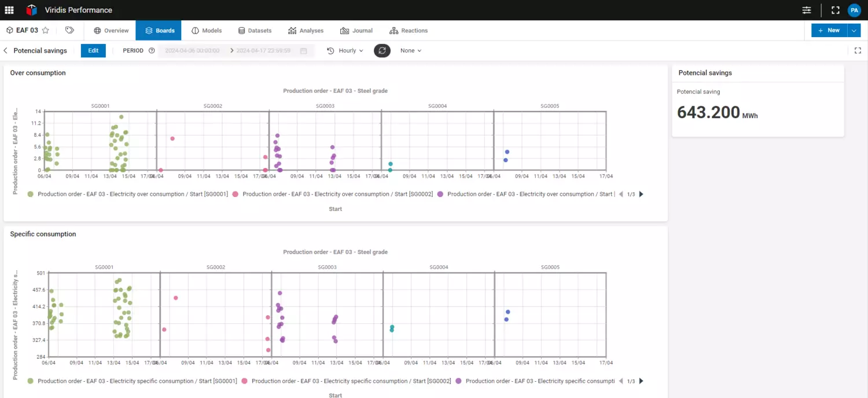Refresh the board data
Screen dimensions: 868x398
[x=382, y=51]
